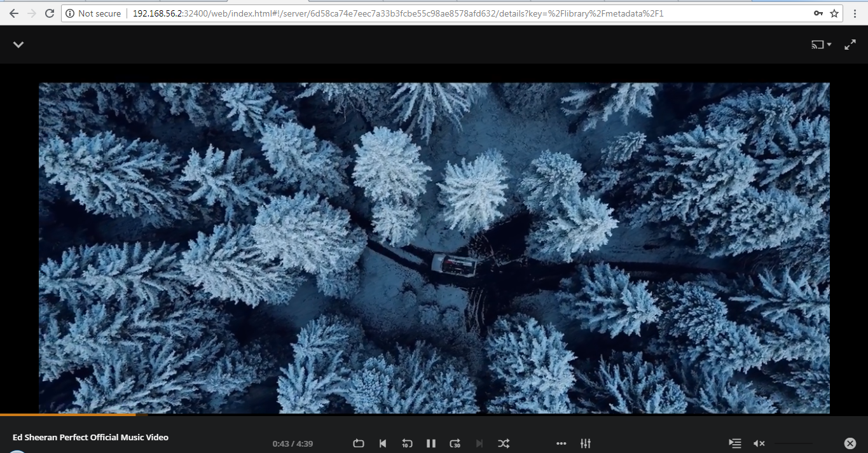868x453 pixels.
Task: Open the cast to device menu
Action: pos(821,45)
